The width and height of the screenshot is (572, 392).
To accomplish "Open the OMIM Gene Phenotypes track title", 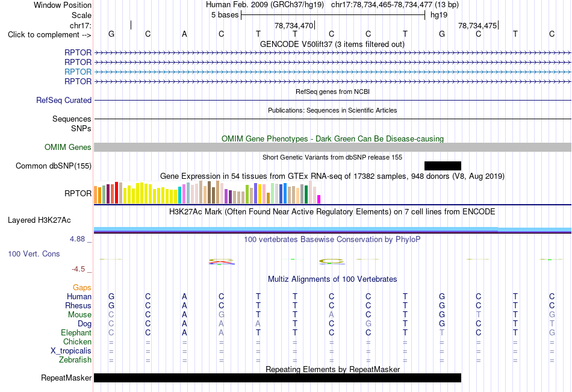I will pyautogui.click(x=332, y=138).
